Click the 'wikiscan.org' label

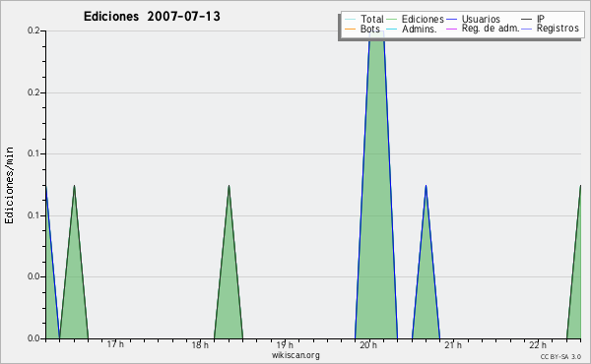pyautogui.click(x=295, y=355)
